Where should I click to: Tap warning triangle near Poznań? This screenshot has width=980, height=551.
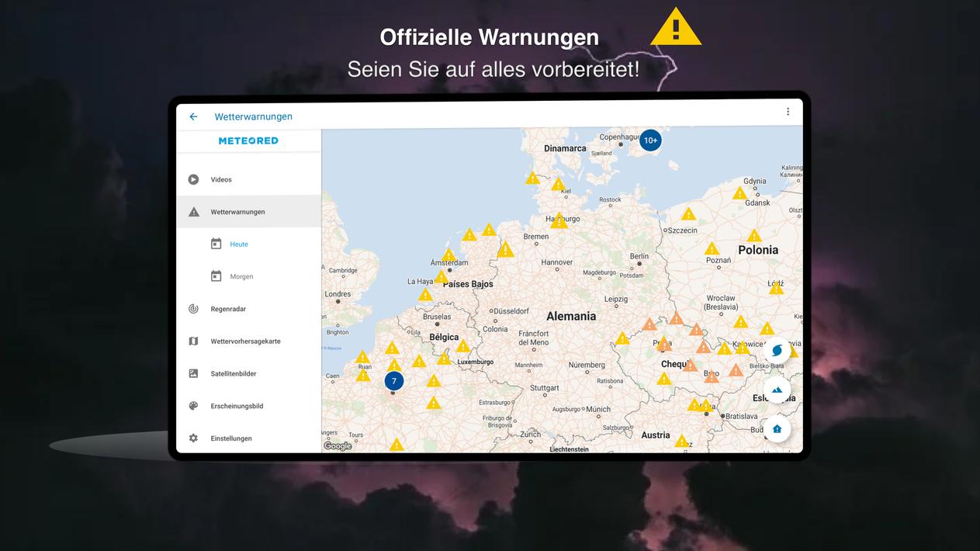tap(712, 249)
